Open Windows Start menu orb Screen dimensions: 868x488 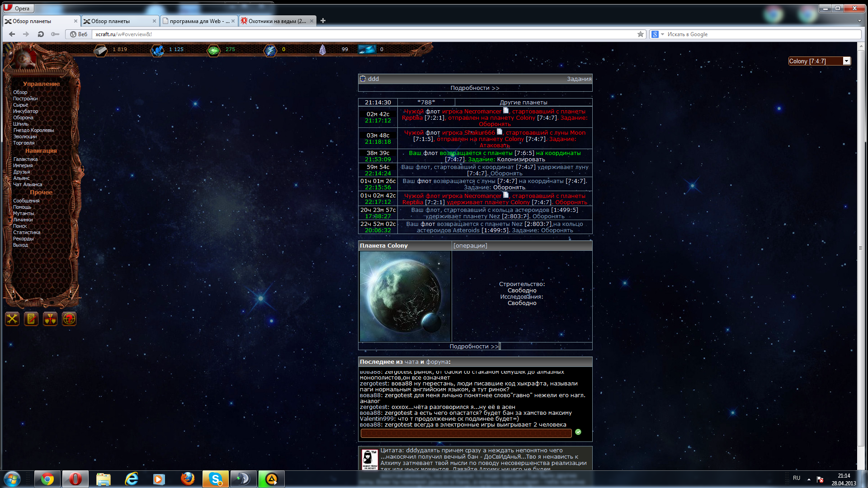coord(12,479)
